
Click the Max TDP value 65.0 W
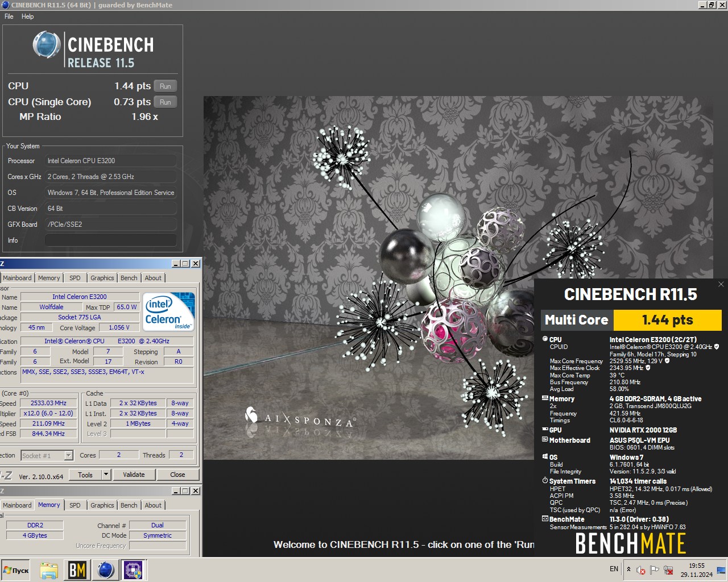pos(126,307)
